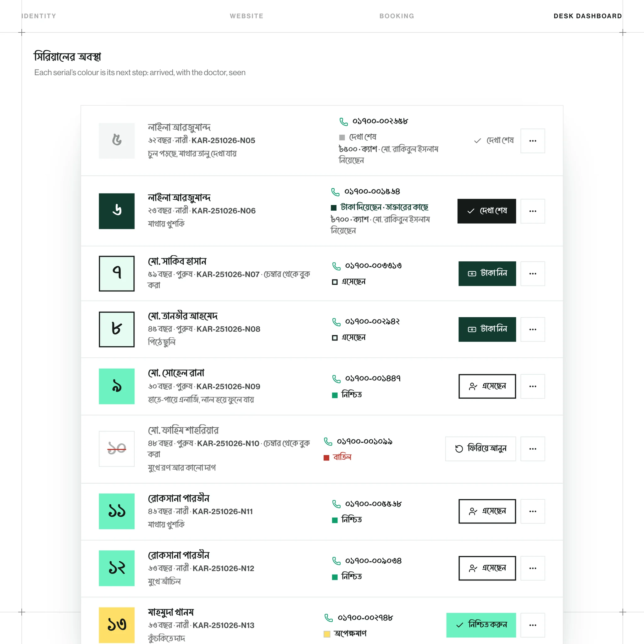Click the mint green serial tile ৯
644x644 pixels.
click(117, 386)
